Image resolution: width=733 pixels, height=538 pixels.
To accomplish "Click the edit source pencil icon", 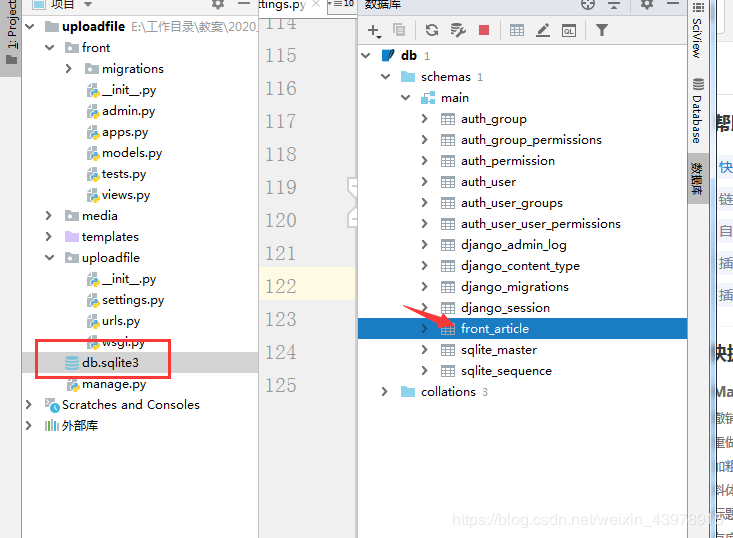I will coord(543,31).
